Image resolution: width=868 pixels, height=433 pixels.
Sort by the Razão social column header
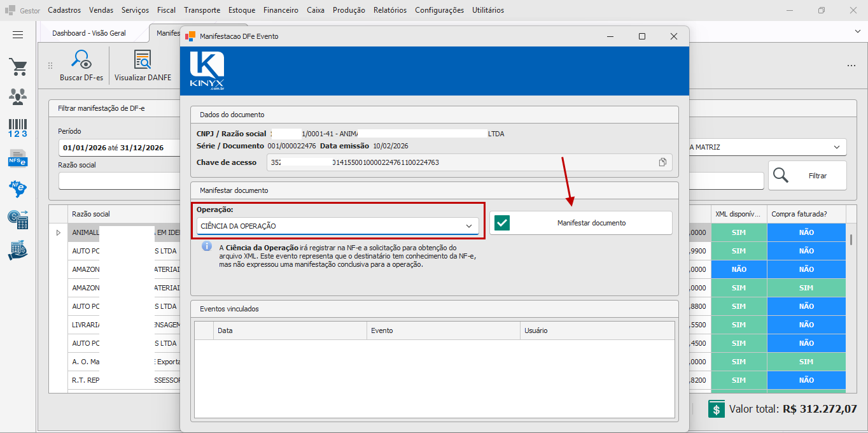point(123,214)
